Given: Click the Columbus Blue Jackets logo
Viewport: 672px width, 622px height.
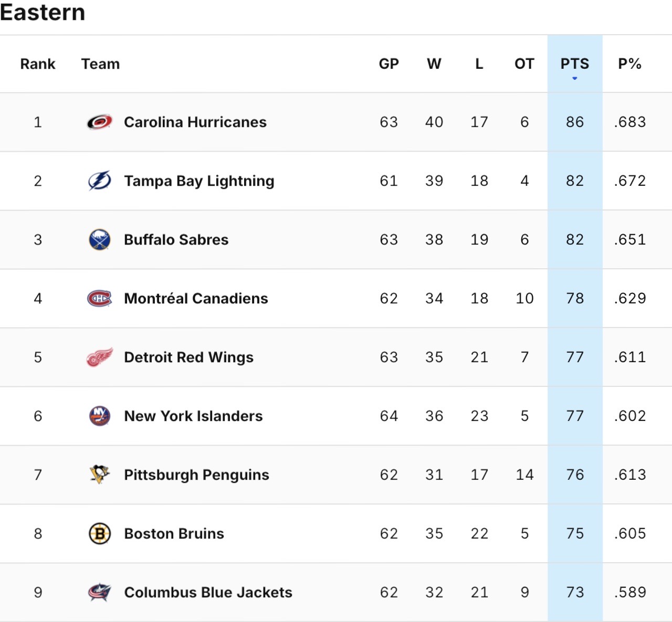Looking at the screenshot, I should coord(99,592).
